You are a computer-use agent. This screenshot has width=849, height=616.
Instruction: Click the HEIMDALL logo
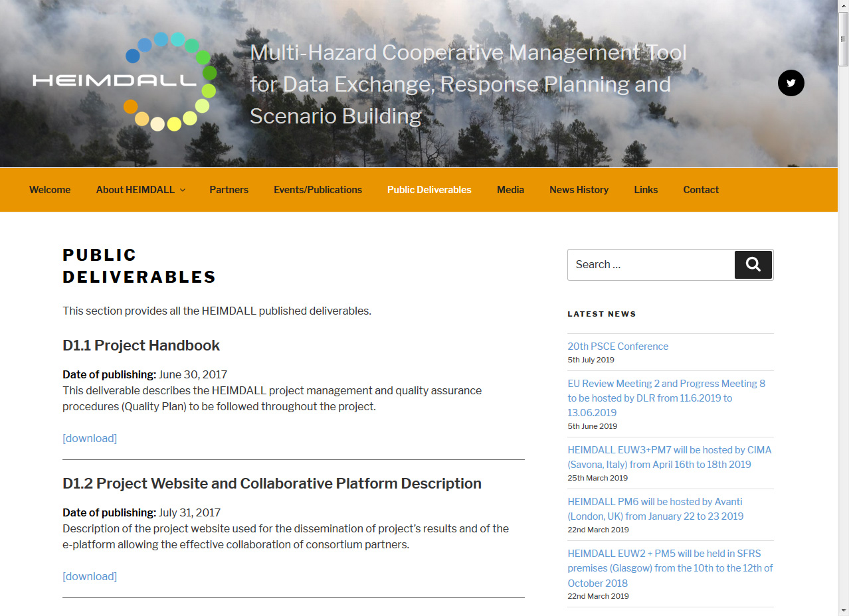[125, 82]
